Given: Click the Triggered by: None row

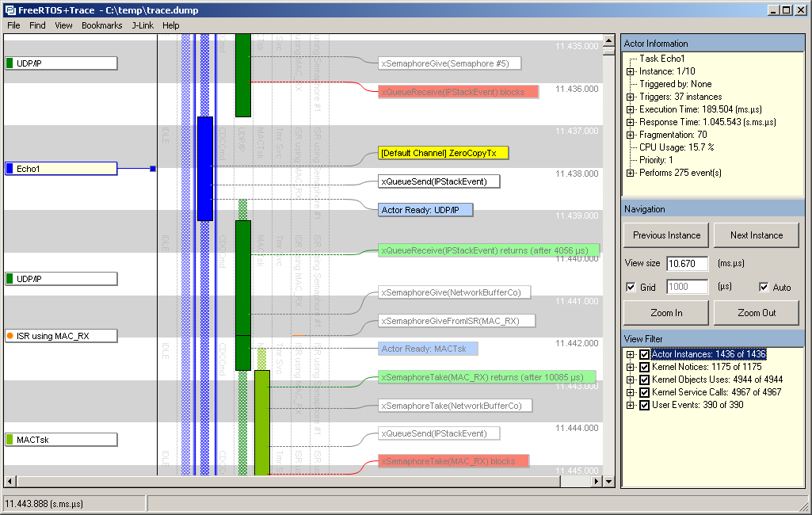Looking at the screenshot, I should click(x=675, y=84).
